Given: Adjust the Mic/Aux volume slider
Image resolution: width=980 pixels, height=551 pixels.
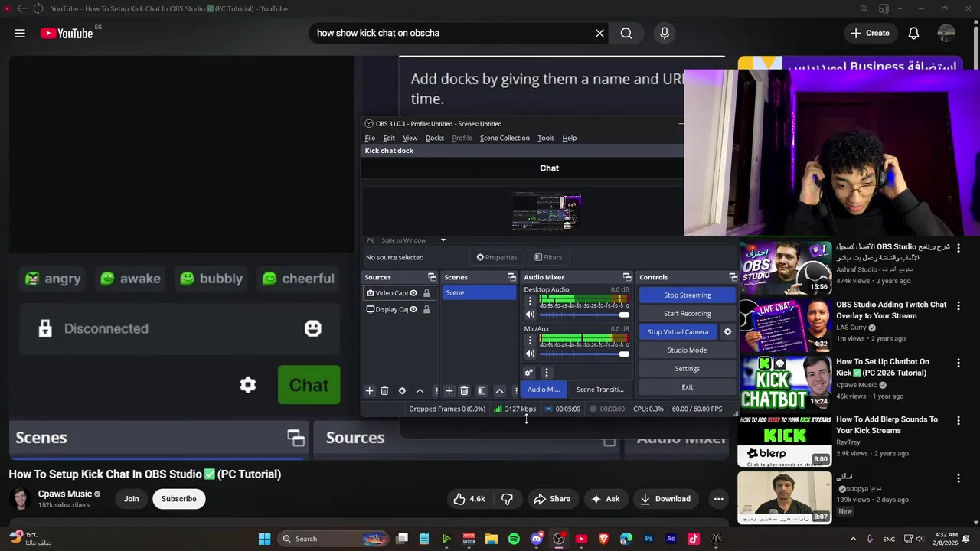Looking at the screenshot, I should click(x=584, y=354).
